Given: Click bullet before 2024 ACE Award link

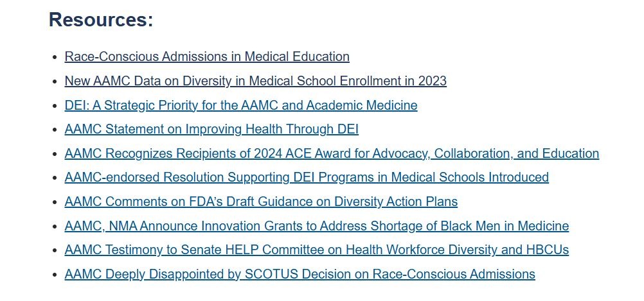Looking at the screenshot, I should [x=55, y=154].
